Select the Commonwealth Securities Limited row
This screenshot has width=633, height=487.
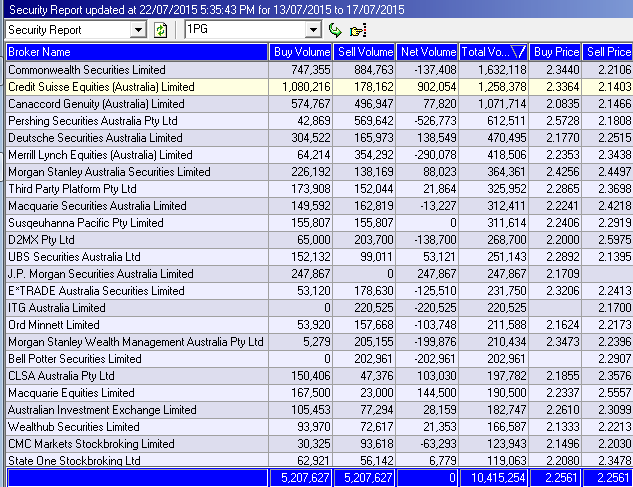pos(319,70)
